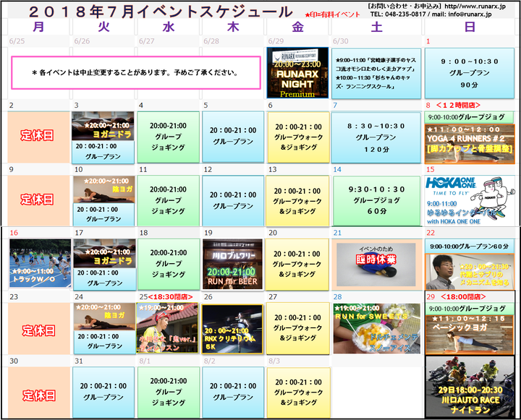Click the 木 day column header
521x420 pixels.
(x=233, y=27)
